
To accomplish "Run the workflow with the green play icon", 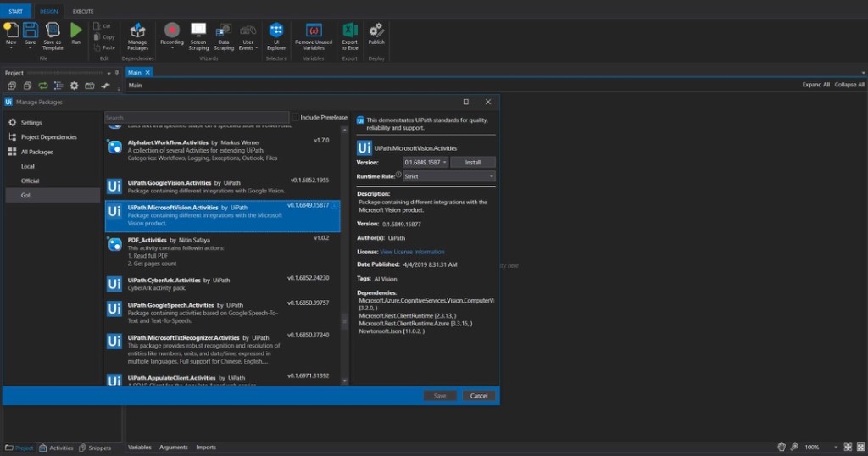I will [75, 30].
